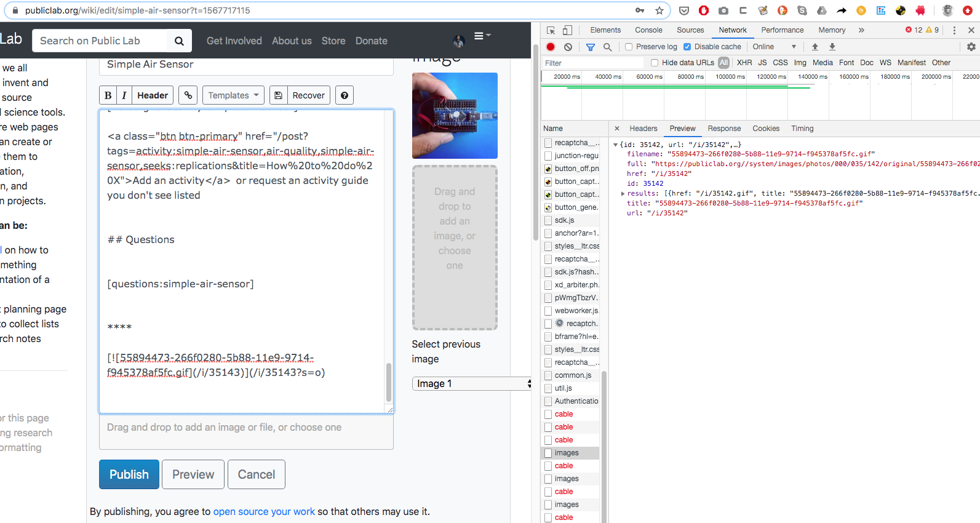Insert a link with chain icon
The width and height of the screenshot is (980, 523).
(188, 95)
